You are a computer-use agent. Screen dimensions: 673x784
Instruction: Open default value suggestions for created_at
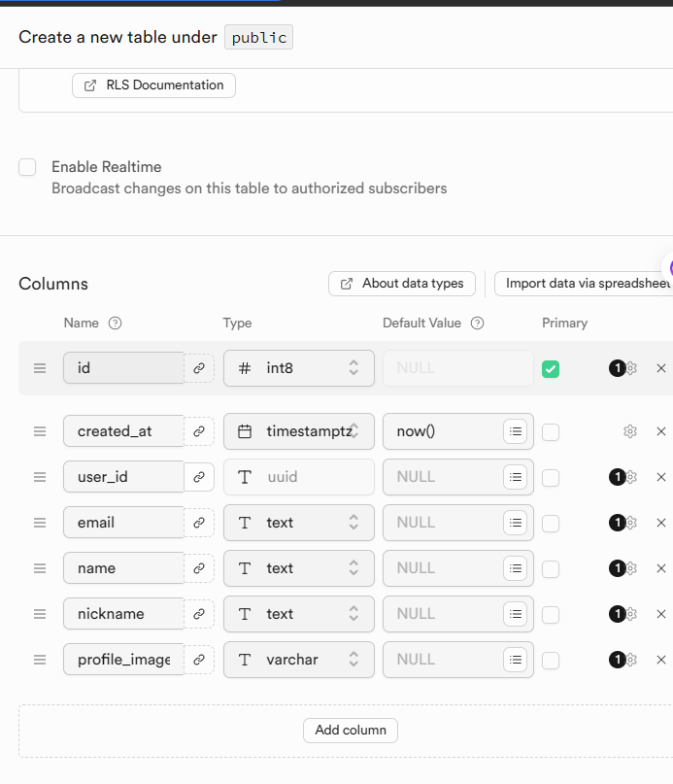tap(516, 431)
